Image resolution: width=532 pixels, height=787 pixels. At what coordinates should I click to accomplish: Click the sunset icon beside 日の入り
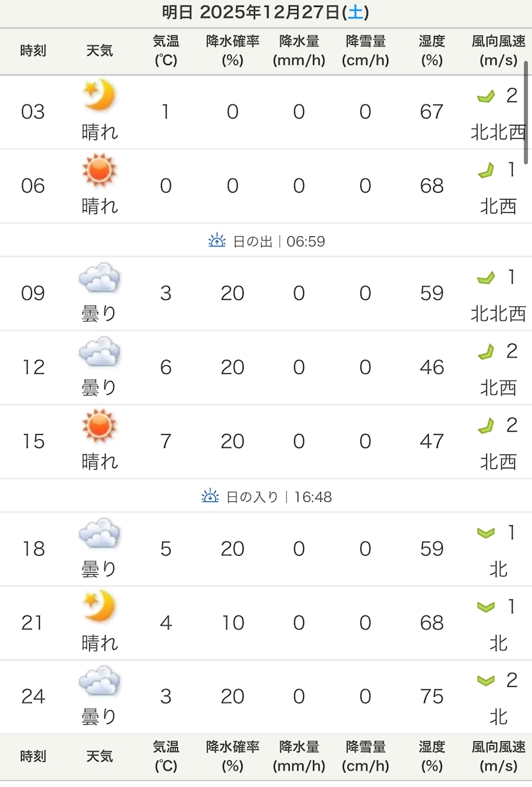coord(210,496)
